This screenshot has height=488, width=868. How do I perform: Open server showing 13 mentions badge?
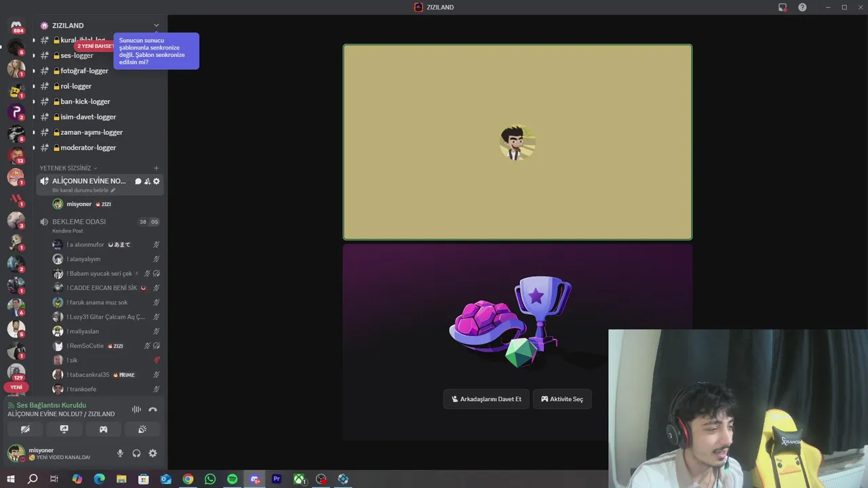coord(16,156)
